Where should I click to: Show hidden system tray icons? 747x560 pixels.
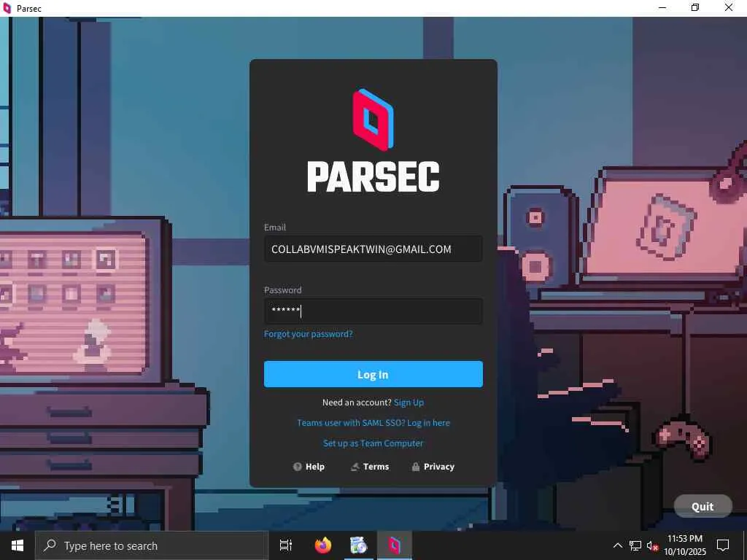(617, 545)
